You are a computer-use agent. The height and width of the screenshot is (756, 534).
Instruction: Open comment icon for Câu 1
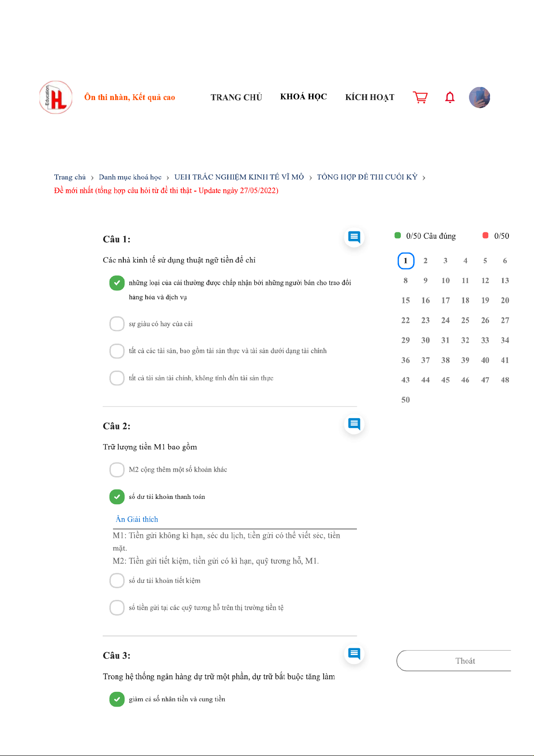pos(354,237)
